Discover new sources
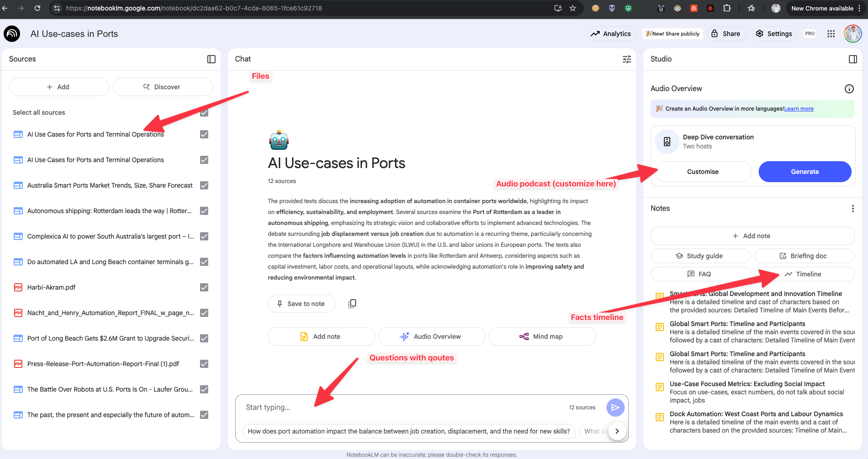868x459 pixels. [x=163, y=87]
